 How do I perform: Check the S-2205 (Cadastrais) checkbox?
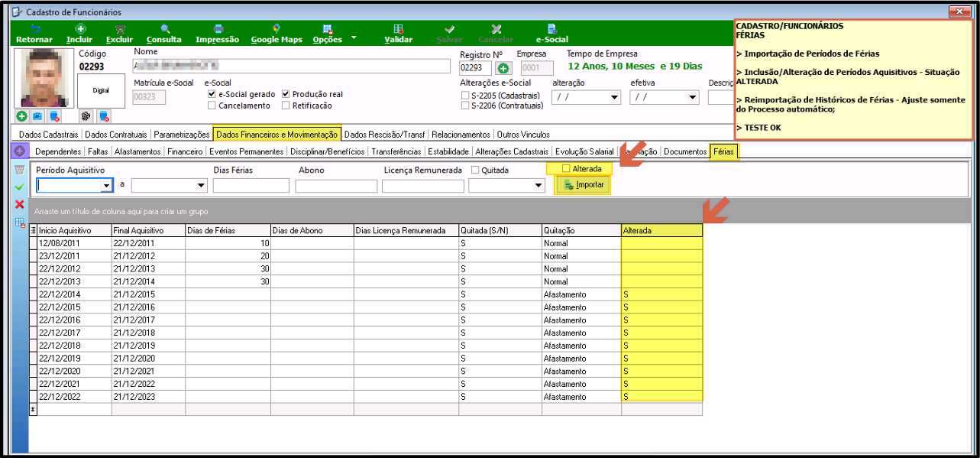[x=466, y=95]
